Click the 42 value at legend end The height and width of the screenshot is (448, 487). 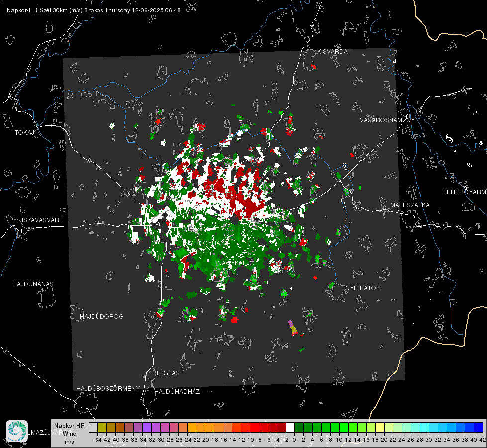483,440
